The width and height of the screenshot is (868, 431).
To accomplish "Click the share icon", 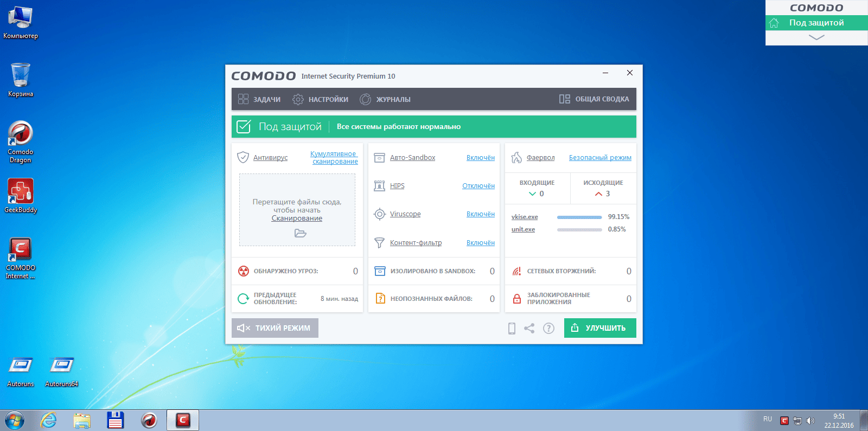I will (529, 328).
